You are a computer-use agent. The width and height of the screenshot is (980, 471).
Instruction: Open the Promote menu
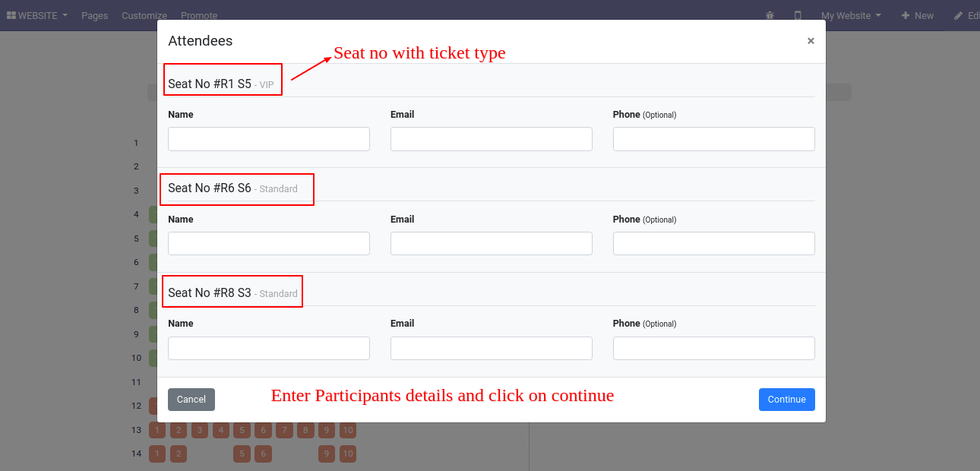tap(199, 15)
